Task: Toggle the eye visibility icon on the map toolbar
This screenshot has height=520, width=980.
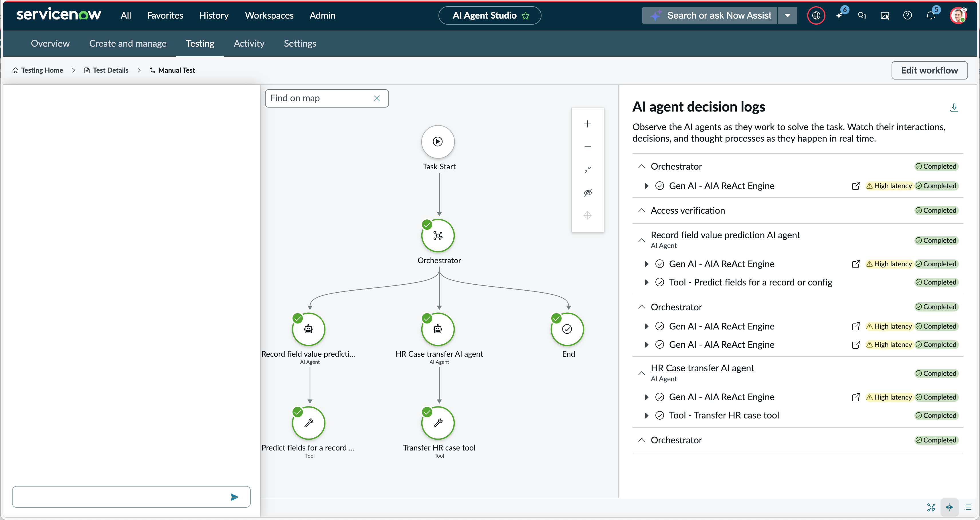Action: (x=587, y=193)
